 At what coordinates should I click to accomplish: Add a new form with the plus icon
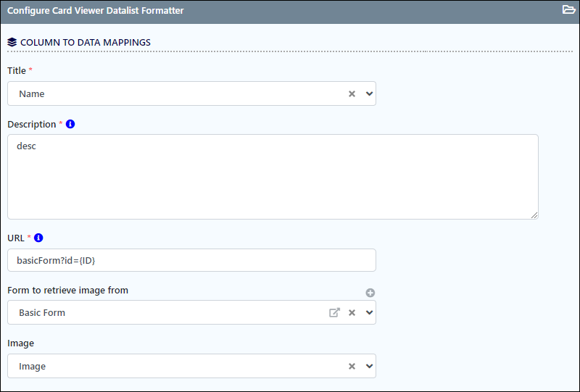click(x=370, y=293)
